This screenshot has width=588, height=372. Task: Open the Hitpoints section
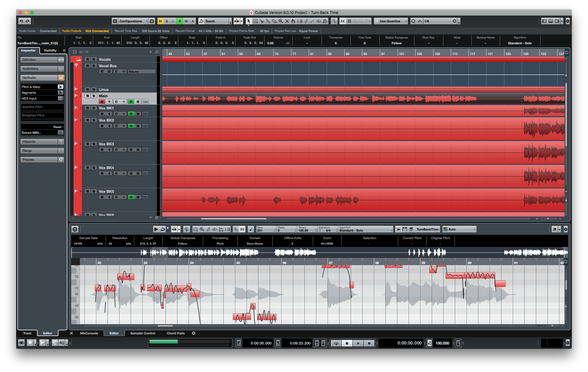42,142
